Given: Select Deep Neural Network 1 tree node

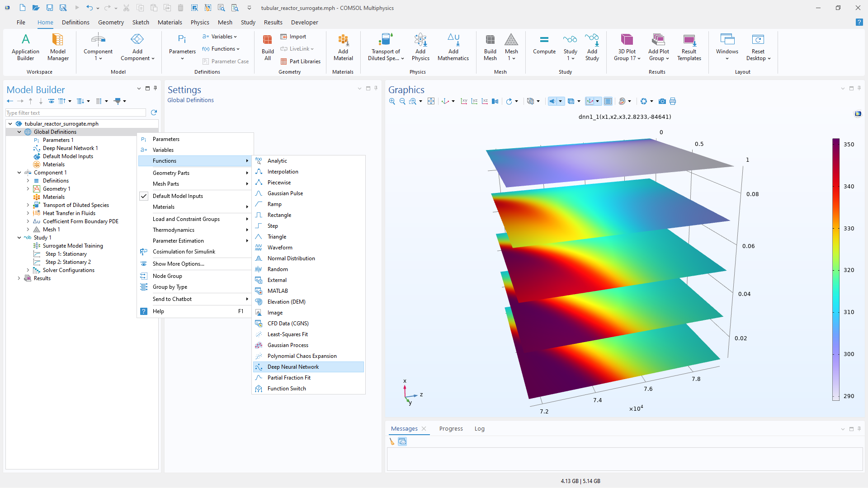Looking at the screenshot, I should pos(70,148).
